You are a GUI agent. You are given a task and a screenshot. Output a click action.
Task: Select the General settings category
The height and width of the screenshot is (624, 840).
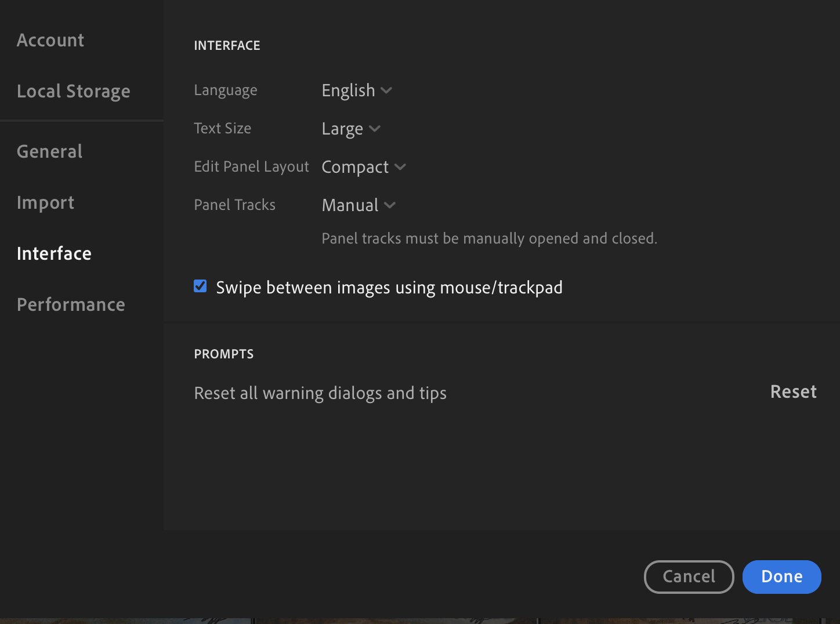49,151
